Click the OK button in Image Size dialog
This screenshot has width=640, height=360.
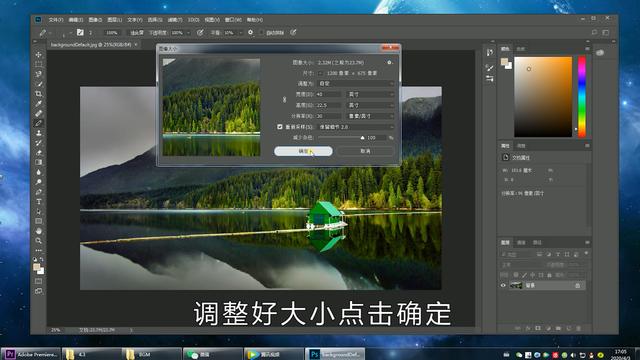[303, 151]
